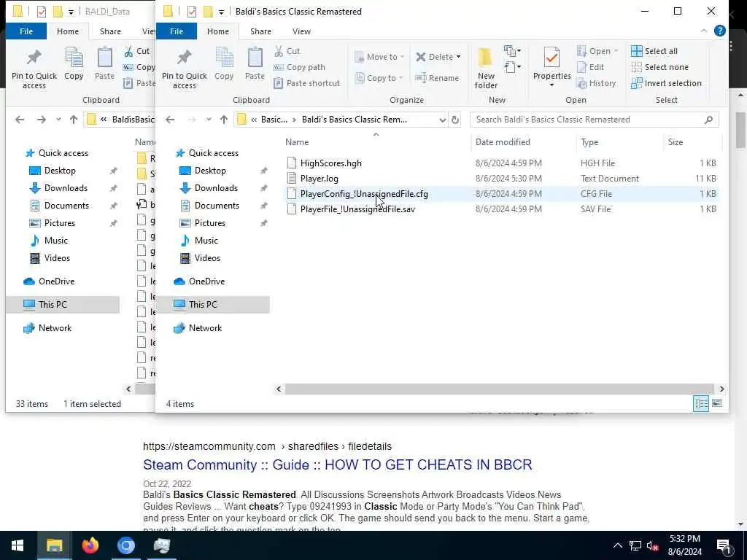Click Paste shortcut in front window ribbon
The height and width of the screenshot is (560, 747).
tap(307, 83)
